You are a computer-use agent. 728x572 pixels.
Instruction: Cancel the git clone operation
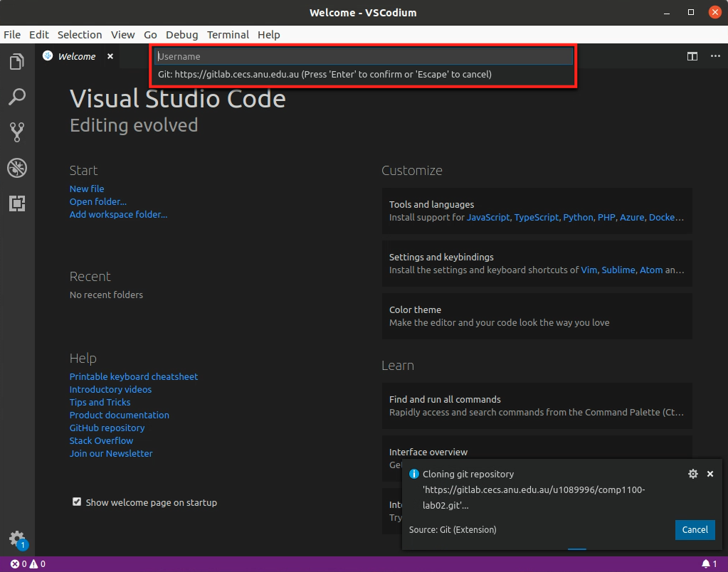click(x=695, y=530)
